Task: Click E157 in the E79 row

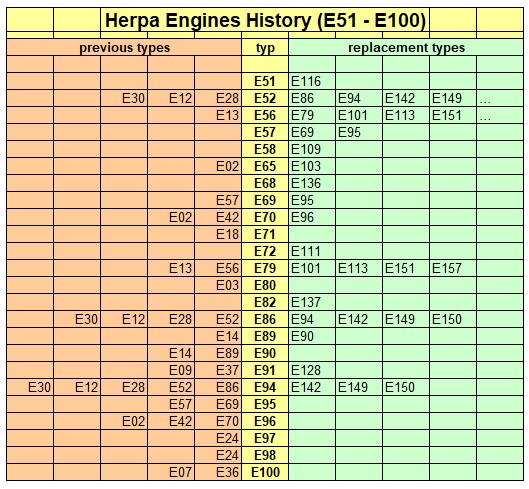Action: 453,268
